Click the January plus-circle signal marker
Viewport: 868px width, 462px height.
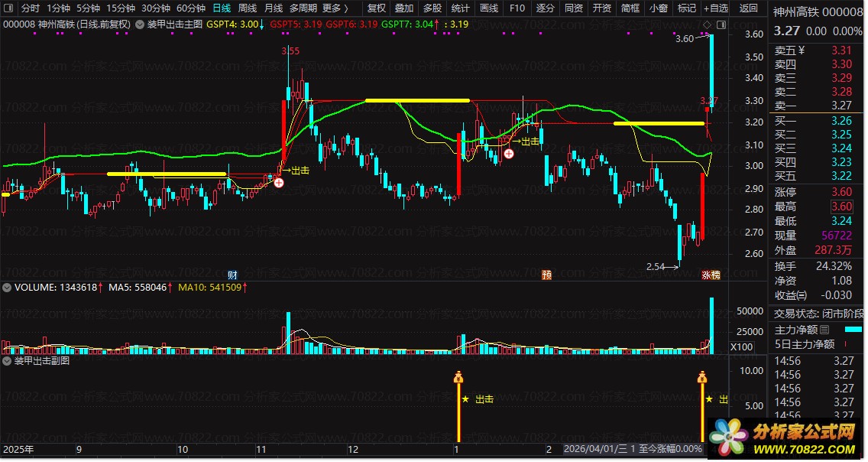[509, 154]
